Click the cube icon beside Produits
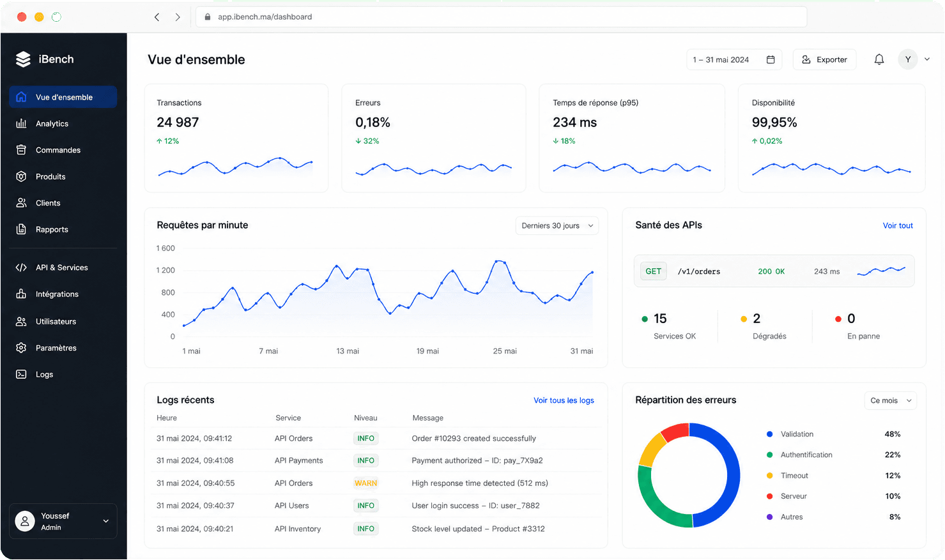 [x=21, y=176]
